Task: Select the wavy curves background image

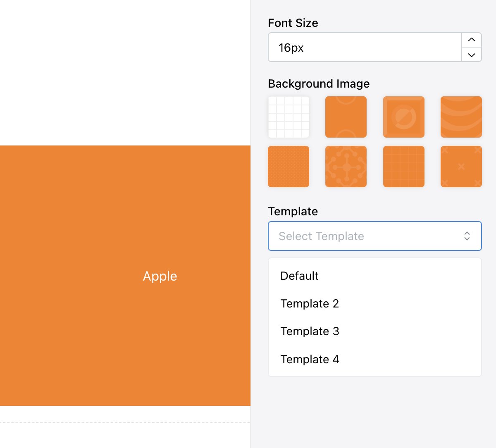Action: click(461, 117)
